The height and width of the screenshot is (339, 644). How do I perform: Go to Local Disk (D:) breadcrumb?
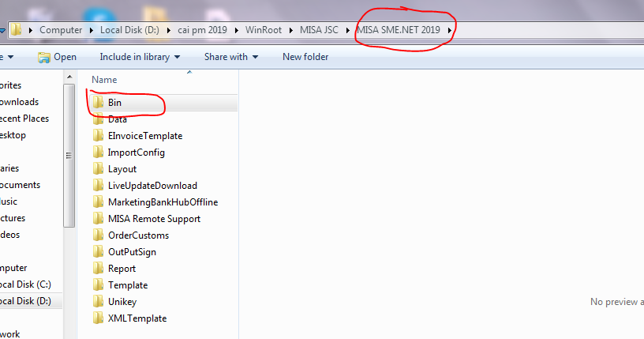tap(129, 30)
